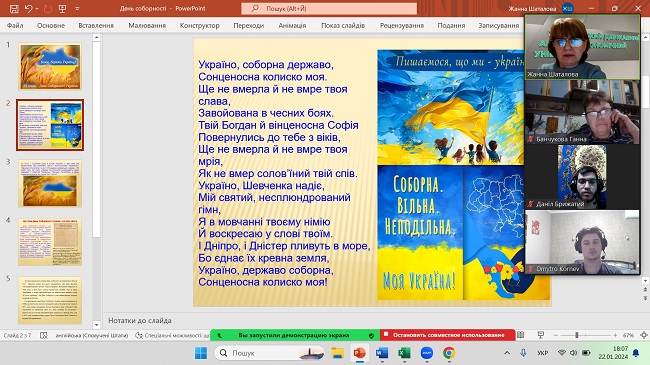Viewport: 650px width, 365px height.
Task: Click the УКР keyboard language indicator
Action: pyautogui.click(x=543, y=353)
